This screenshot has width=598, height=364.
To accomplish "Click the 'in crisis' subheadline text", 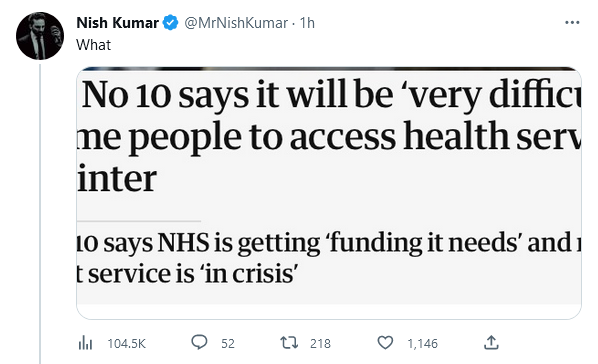I will pos(249,274).
